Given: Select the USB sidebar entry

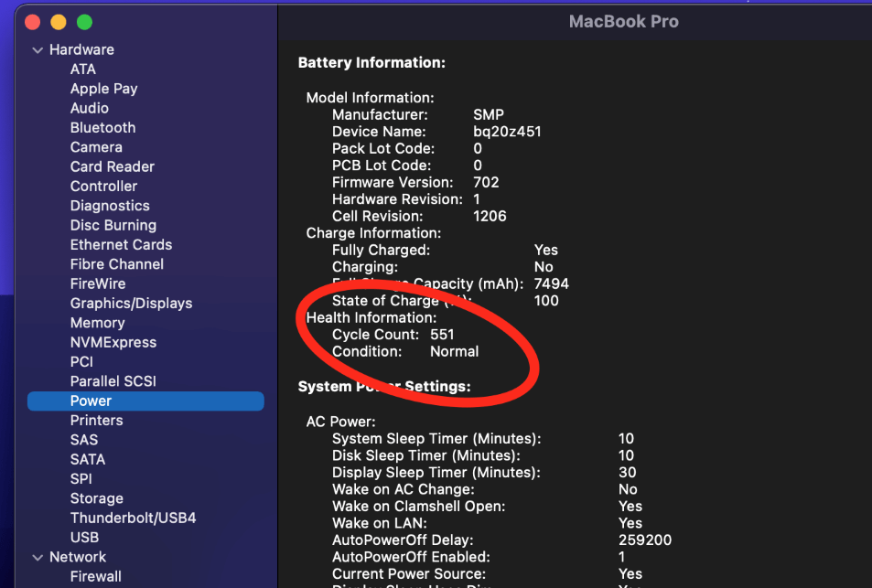Looking at the screenshot, I should click(x=84, y=537).
